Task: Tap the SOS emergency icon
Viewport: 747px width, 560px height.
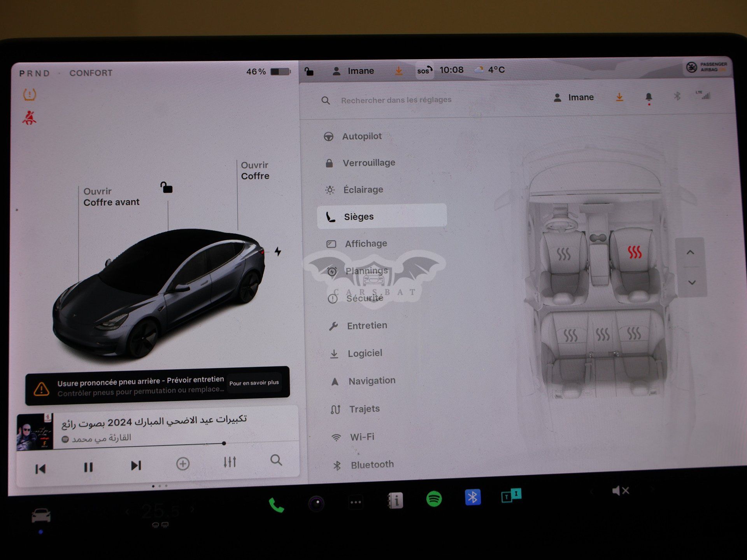Action: point(424,70)
